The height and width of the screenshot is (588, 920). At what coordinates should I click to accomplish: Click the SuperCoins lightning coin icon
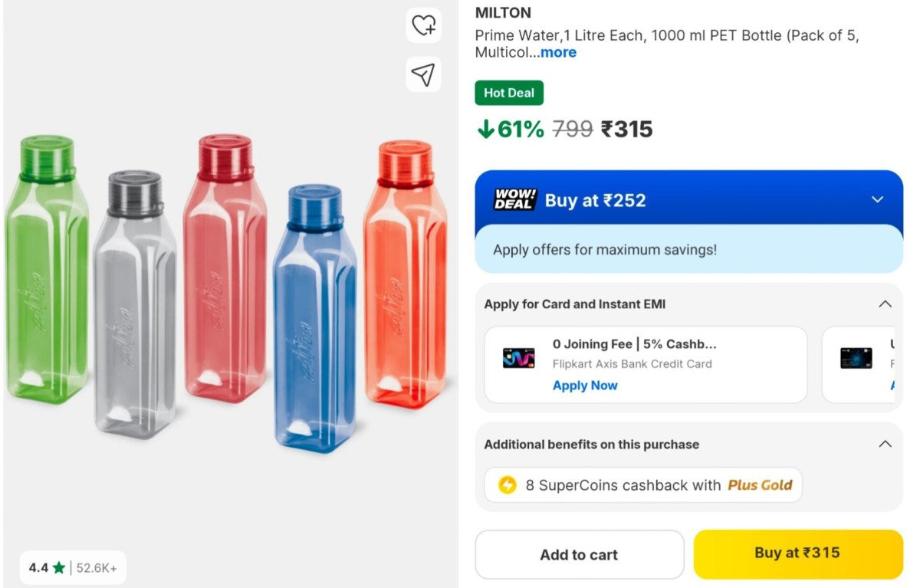pos(507,485)
